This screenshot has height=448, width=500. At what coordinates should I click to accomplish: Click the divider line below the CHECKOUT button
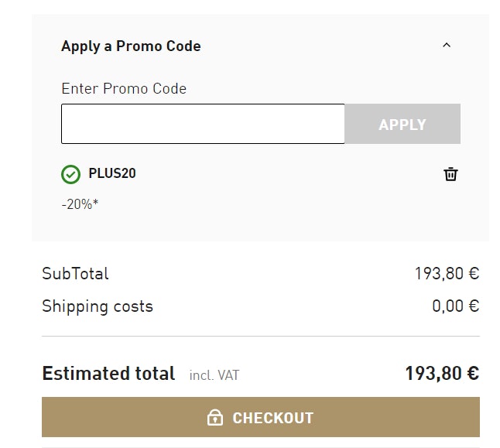point(261,446)
